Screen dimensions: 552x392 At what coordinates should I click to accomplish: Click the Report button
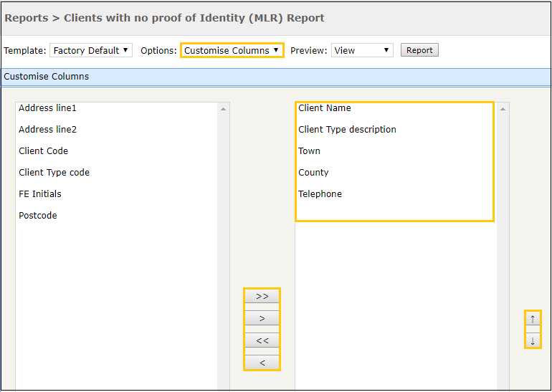(419, 50)
